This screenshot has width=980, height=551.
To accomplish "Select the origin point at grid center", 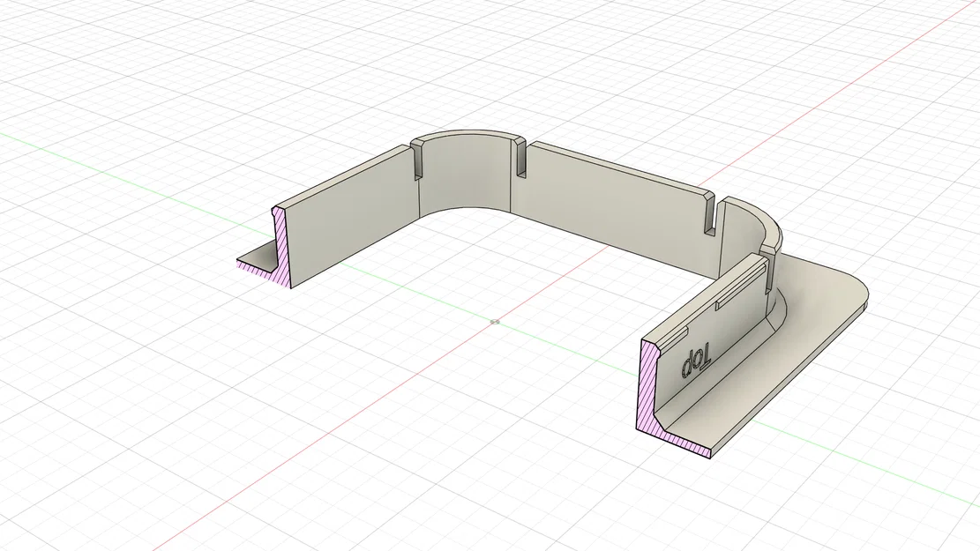I will point(495,323).
